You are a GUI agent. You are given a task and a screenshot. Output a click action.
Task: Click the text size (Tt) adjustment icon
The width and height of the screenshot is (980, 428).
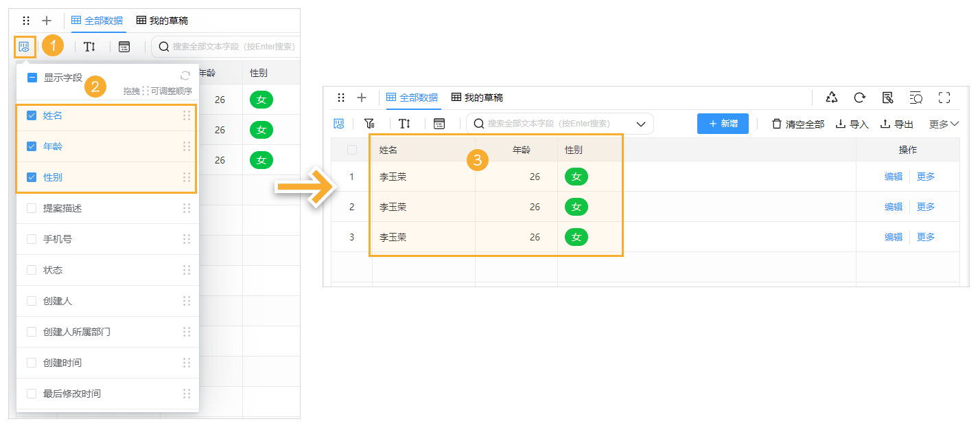pyautogui.click(x=404, y=123)
